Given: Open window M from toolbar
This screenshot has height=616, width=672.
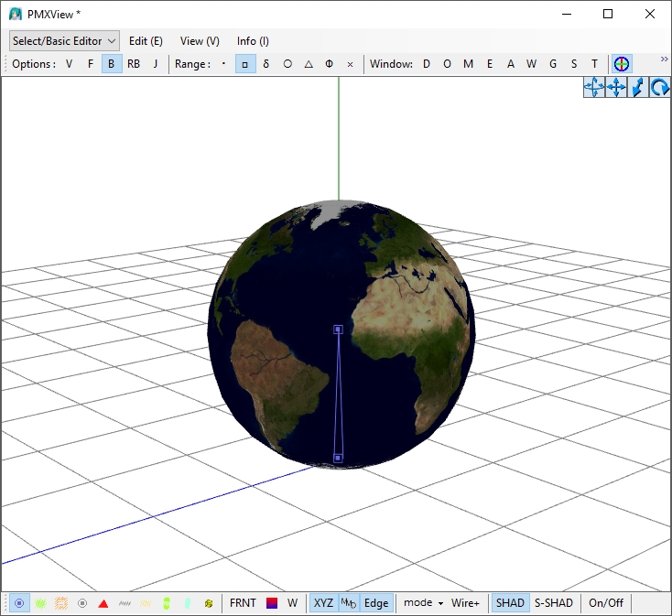Looking at the screenshot, I should (469, 64).
